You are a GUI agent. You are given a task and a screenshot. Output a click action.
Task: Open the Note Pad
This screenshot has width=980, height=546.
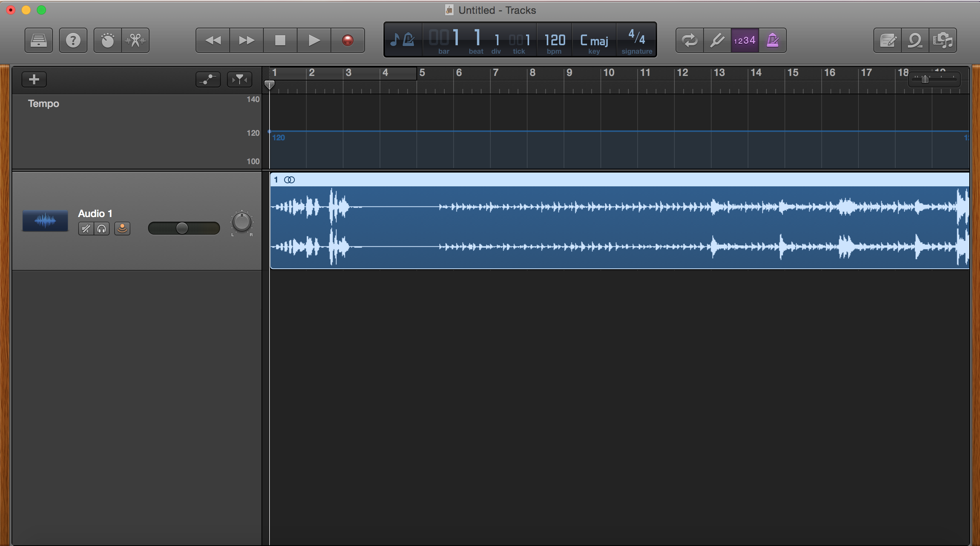pyautogui.click(x=888, y=40)
